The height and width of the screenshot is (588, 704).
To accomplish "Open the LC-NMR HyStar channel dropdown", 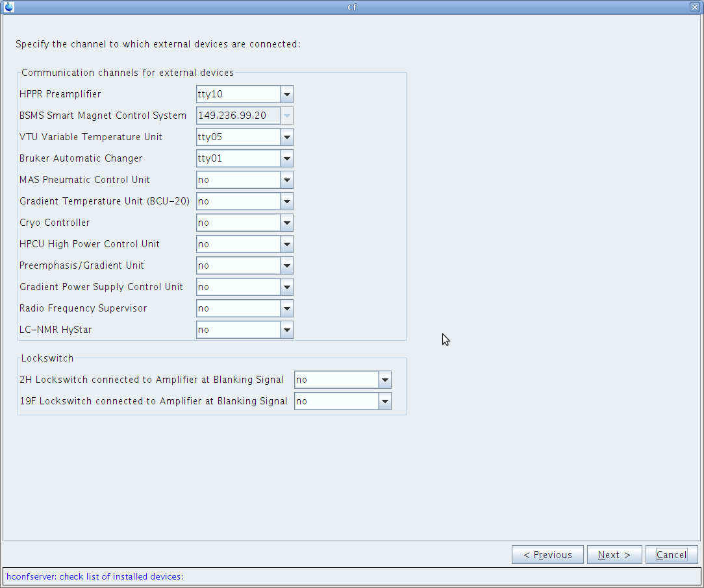I will 287,330.
